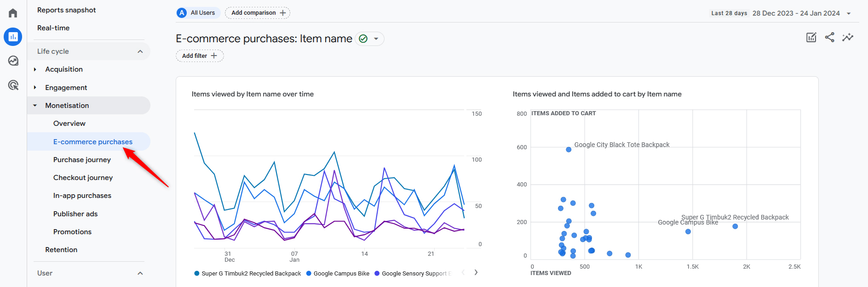Click the plus icon in Add comparison
The width and height of the screenshot is (868, 287).
[x=283, y=13]
